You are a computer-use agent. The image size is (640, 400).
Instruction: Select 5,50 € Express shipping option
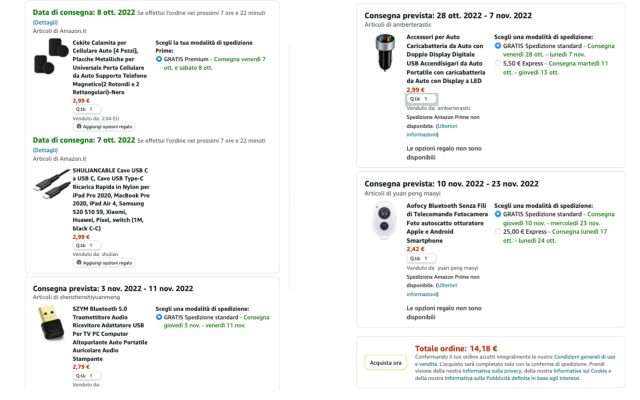(497, 62)
